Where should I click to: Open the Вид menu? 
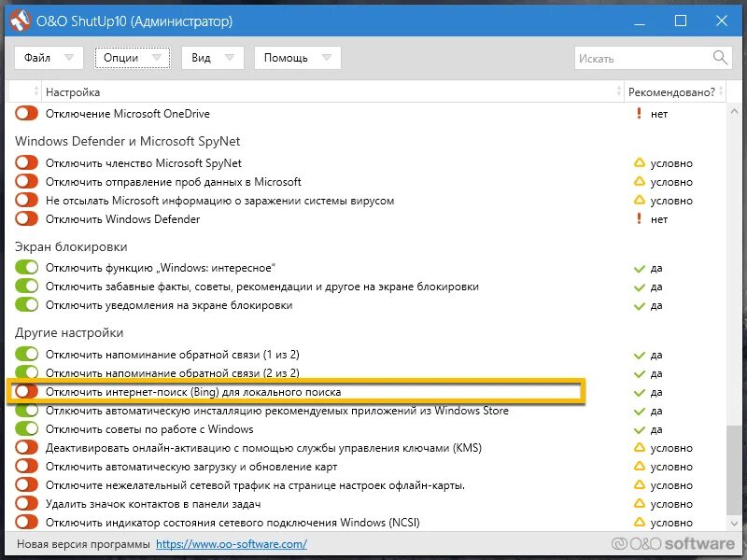(x=213, y=58)
